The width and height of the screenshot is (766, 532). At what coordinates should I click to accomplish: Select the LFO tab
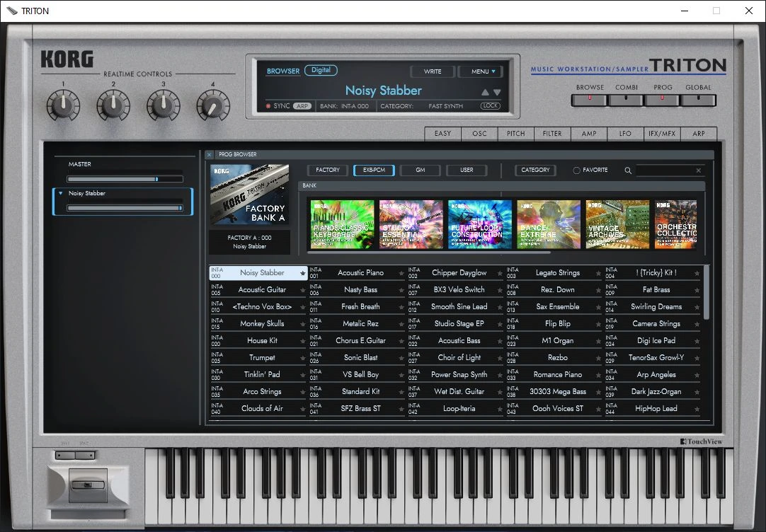[625, 133]
